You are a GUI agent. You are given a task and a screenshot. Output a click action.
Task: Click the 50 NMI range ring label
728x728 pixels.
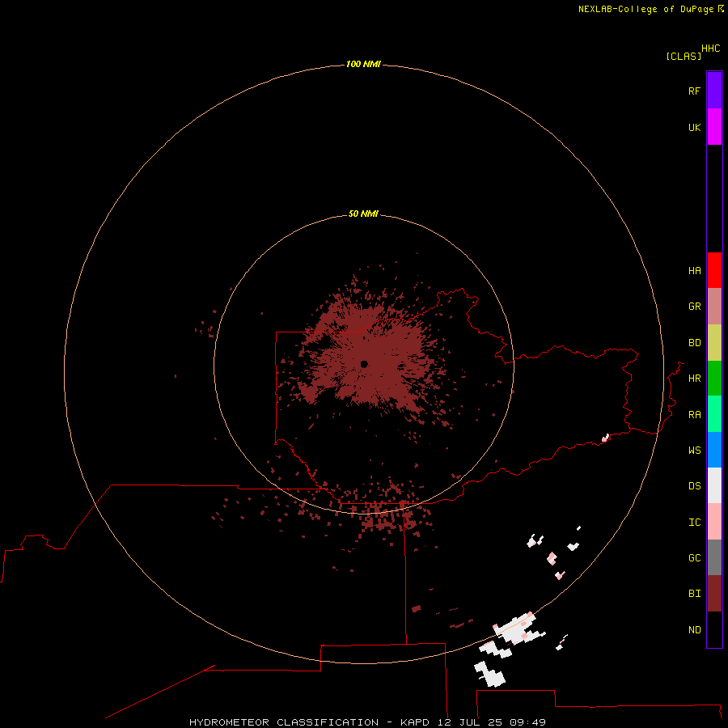coord(363,214)
